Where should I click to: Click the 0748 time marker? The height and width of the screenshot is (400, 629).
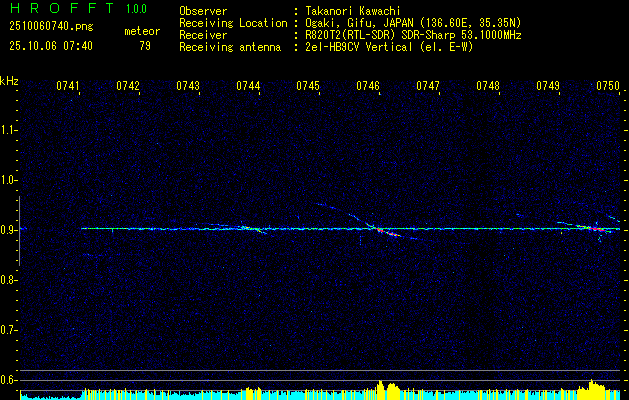pos(488,86)
